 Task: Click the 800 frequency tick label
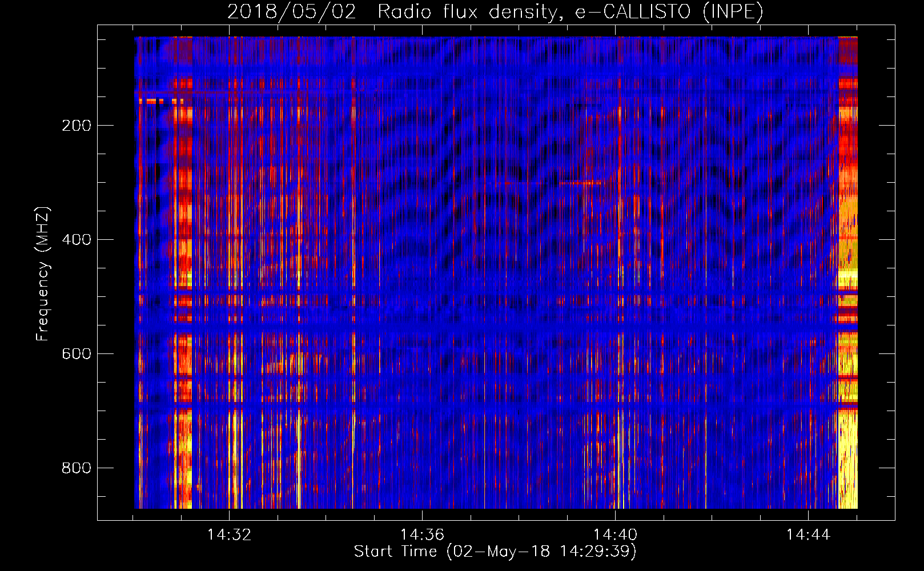coord(77,468)
